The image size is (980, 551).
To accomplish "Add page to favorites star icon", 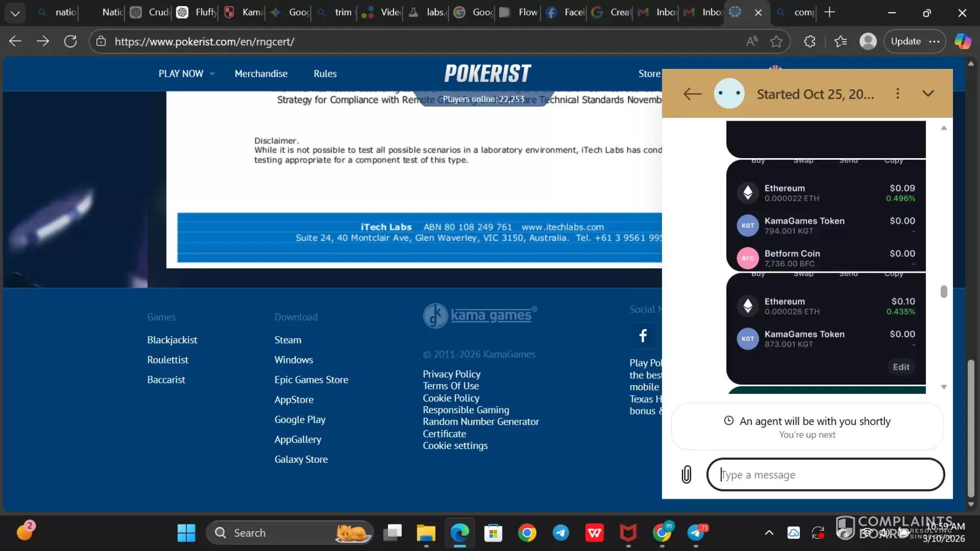I will click(x=776, y=41).
